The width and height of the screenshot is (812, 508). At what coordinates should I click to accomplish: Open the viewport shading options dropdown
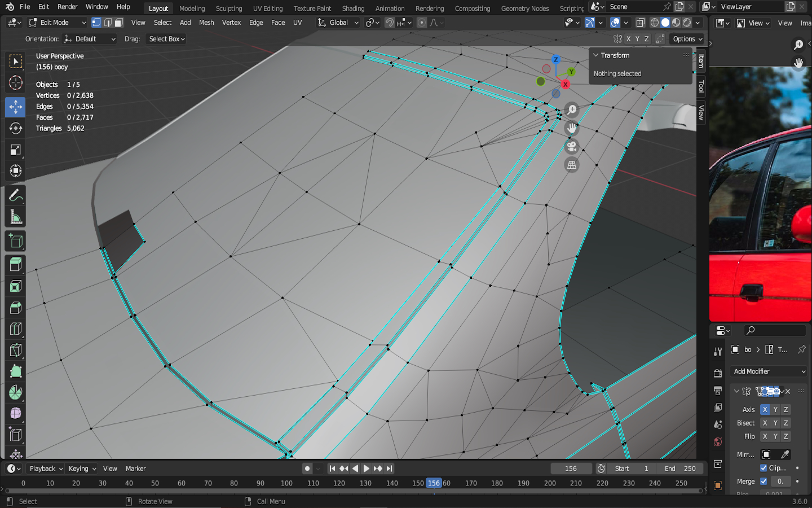[x=698, y=23]
